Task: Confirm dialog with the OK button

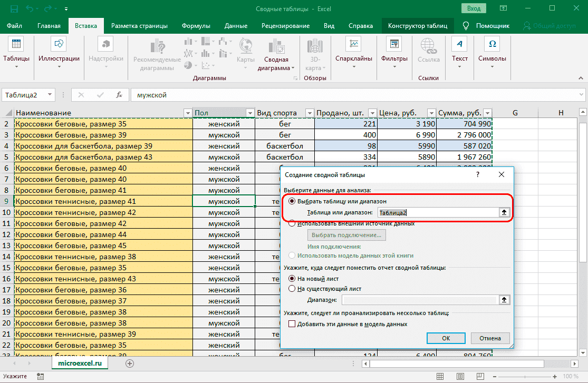Action: pyautogui.click(x=446, y=338)
